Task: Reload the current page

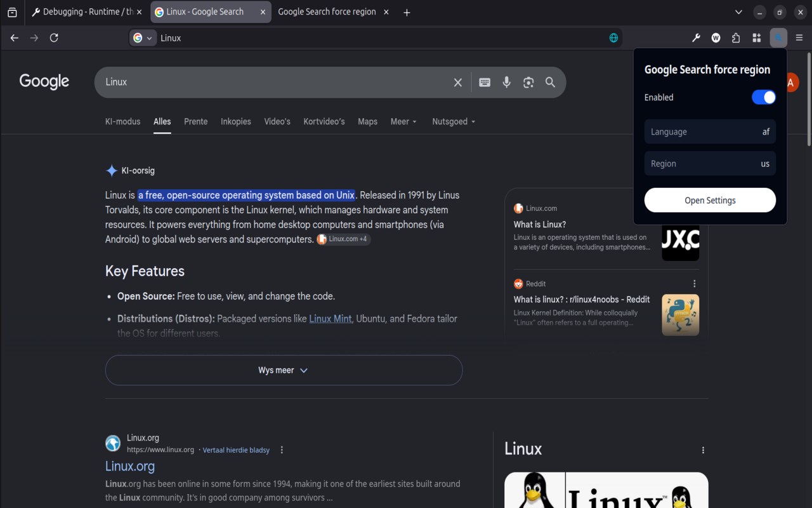Action: pyautogui.click(x=54, y=38)
